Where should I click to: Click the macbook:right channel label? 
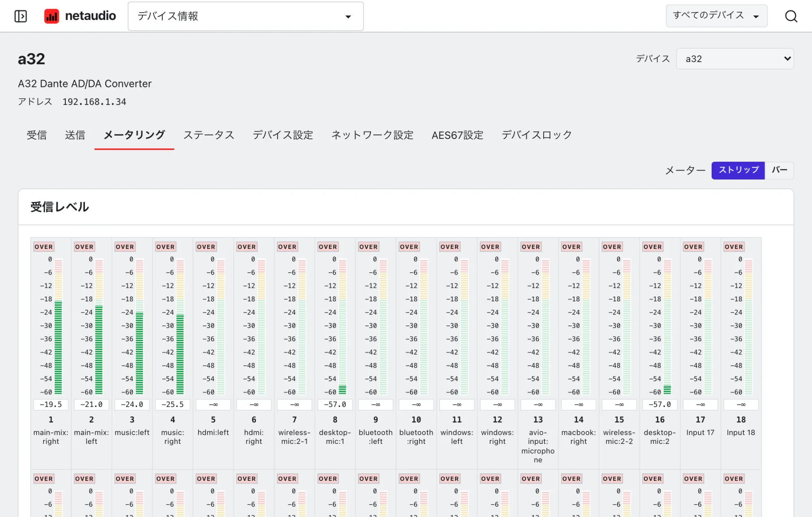tap(579, 437)
